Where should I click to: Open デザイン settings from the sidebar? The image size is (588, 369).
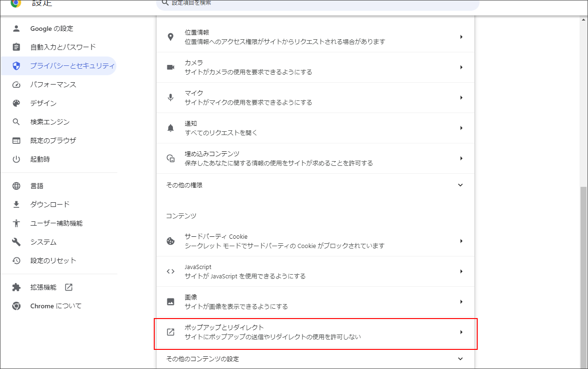[47, 103]
